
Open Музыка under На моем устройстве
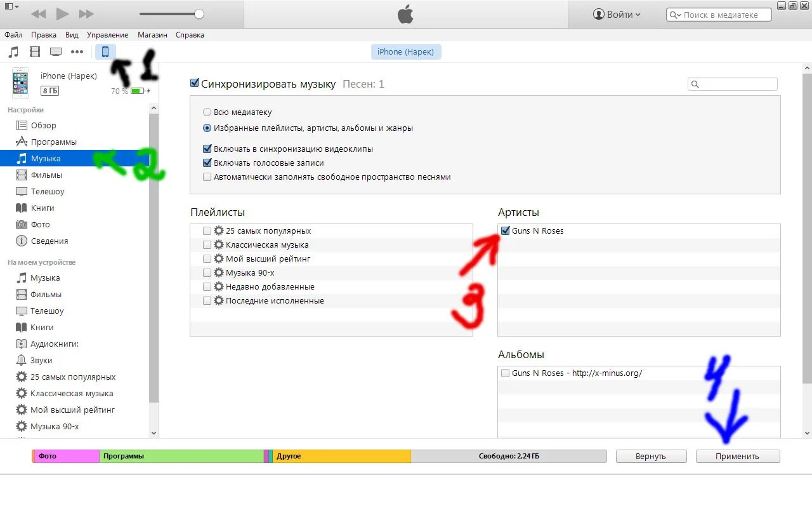(75, 277)
